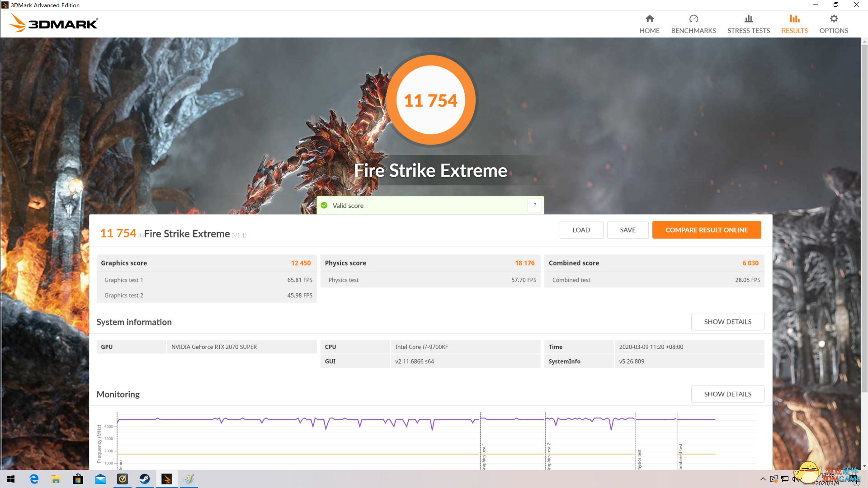The image size is (868, 488).
Task: Open the Options gear icon
Action: [833, 19]
